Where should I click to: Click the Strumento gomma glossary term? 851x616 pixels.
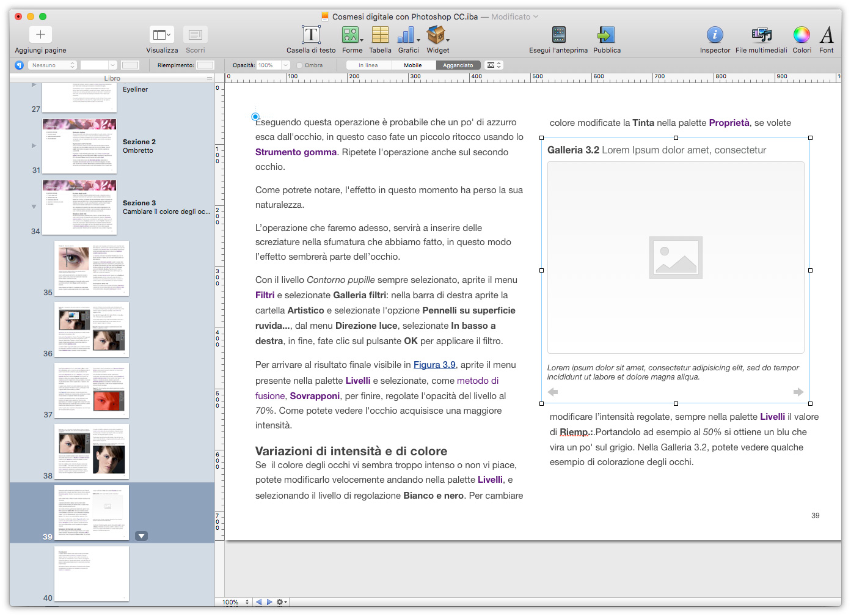pyautogui.click(x=296, y=152)
